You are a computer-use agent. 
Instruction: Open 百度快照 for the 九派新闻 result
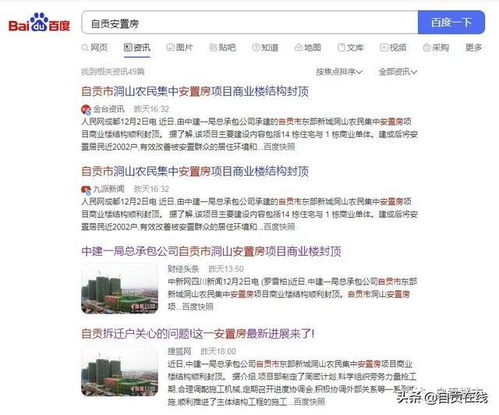click(x=279, y=227)
